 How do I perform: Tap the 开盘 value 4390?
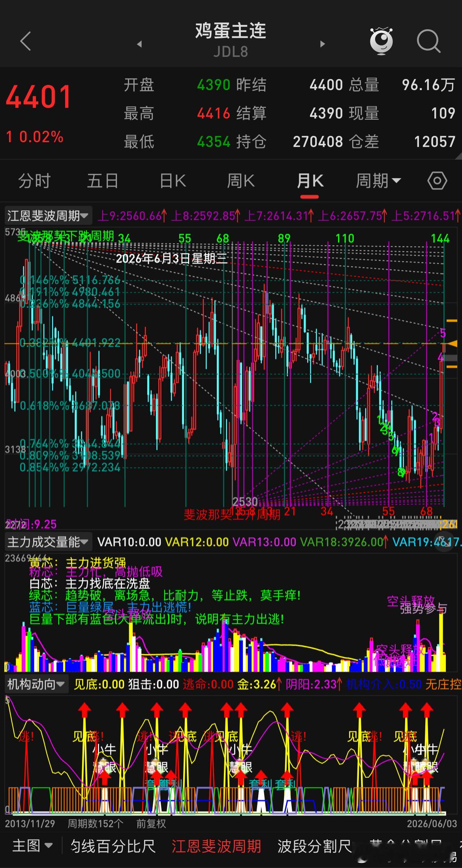click(x=214, y=85)
